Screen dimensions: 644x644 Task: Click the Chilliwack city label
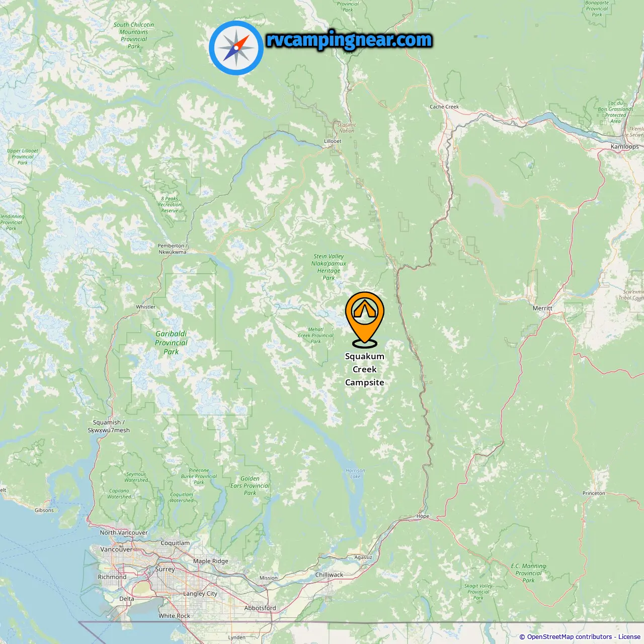[x=329, y=575]
